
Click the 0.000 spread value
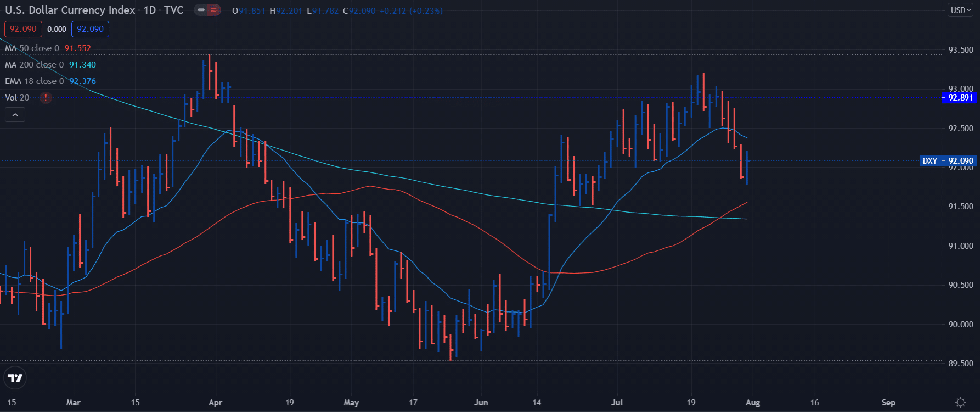(x=57, y=29)
